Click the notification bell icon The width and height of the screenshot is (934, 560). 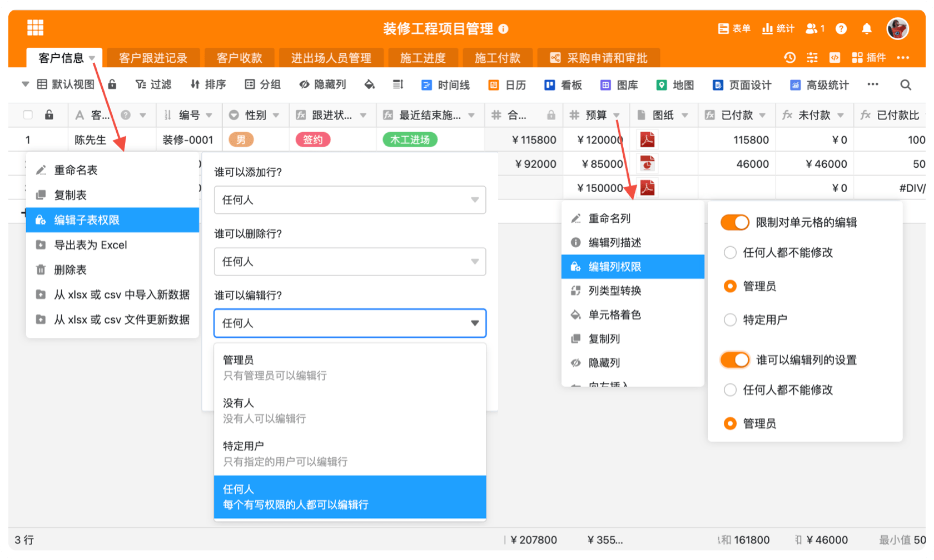866,29
